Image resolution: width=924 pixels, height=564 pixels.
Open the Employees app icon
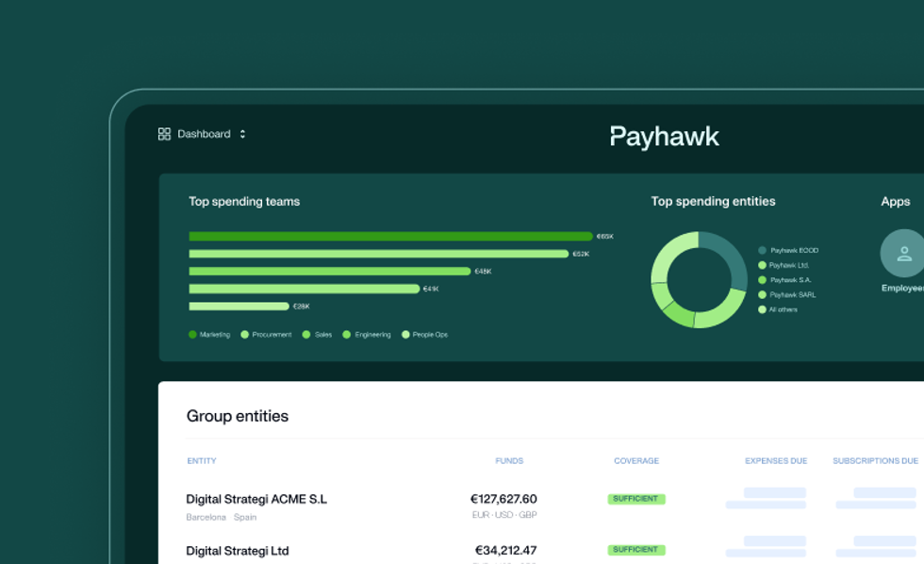click(903, 252)
